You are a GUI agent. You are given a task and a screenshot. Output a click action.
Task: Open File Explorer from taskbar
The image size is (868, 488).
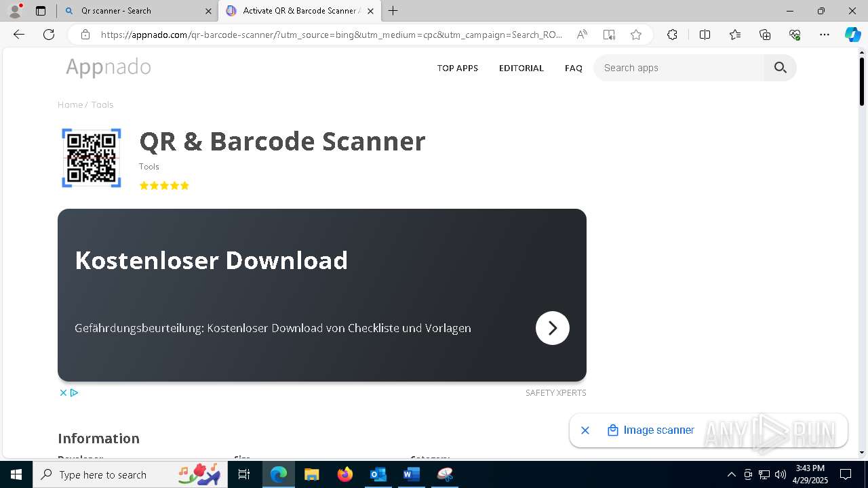pyautogui.click(x=311, y=474)
